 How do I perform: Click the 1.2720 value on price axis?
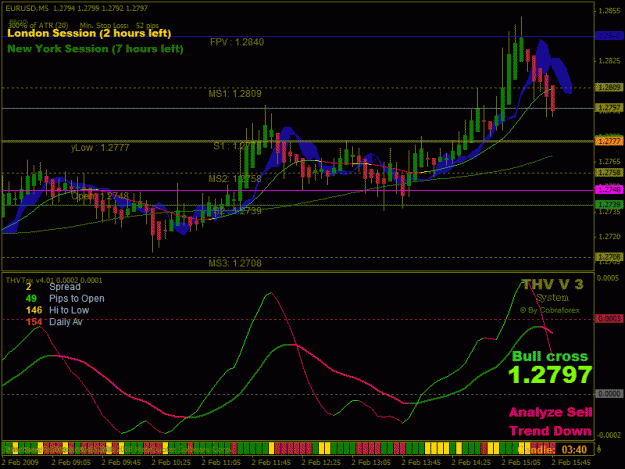(609, 237)
